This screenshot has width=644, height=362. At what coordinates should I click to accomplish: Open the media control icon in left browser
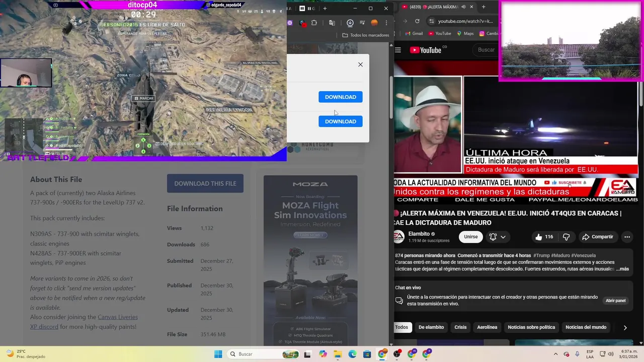point(362,23)
